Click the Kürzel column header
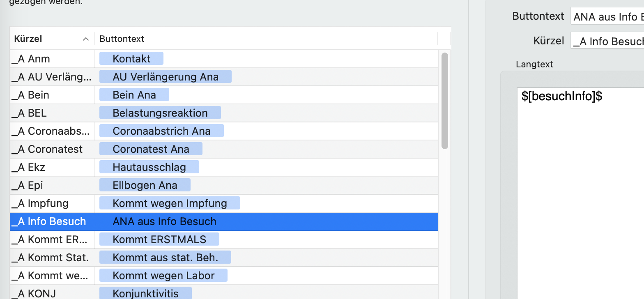The width and height of the screenshot is (644, 299). 52,39
